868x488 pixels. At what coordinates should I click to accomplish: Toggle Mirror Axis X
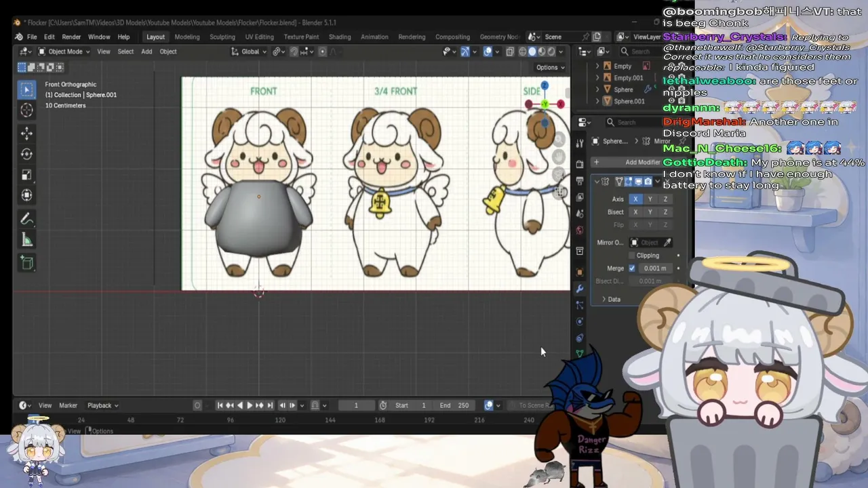point(635,199)
